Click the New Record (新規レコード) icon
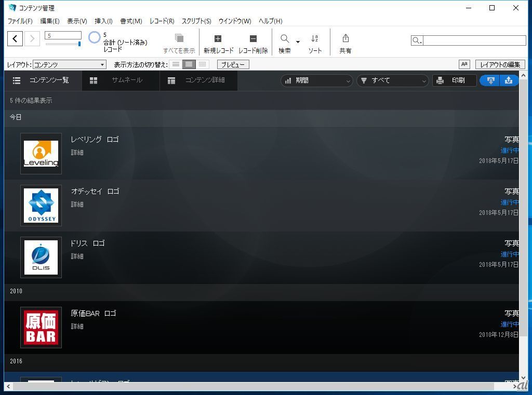Viewport: 532px width, 395px height. point(218,39)
